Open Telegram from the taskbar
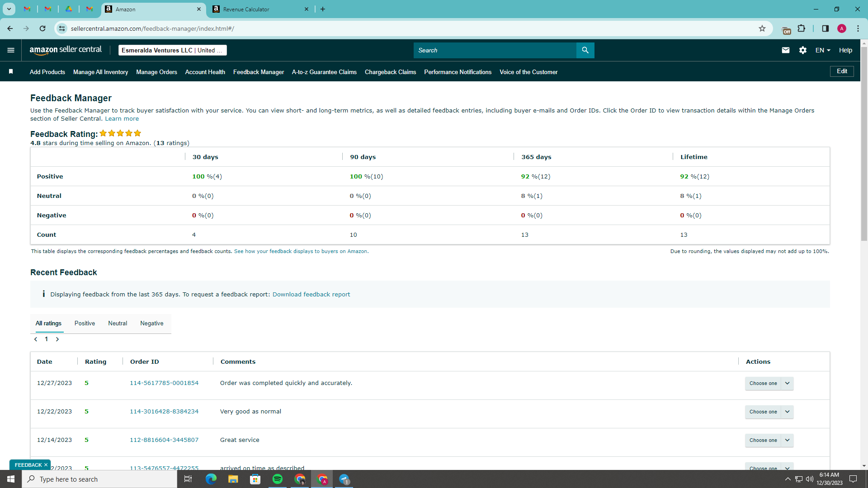This screenshot has width=868, height=488. 344,479
